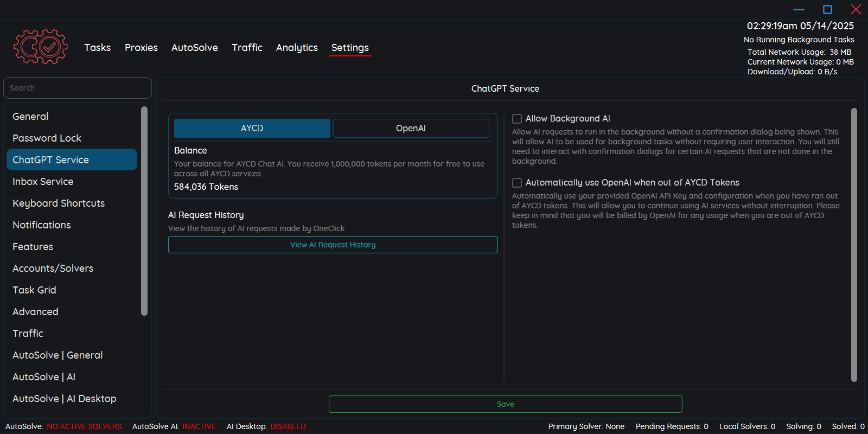Screen dimensions: 868x434
Task: Switch to the Proxies tab
Action: [141, 48]
